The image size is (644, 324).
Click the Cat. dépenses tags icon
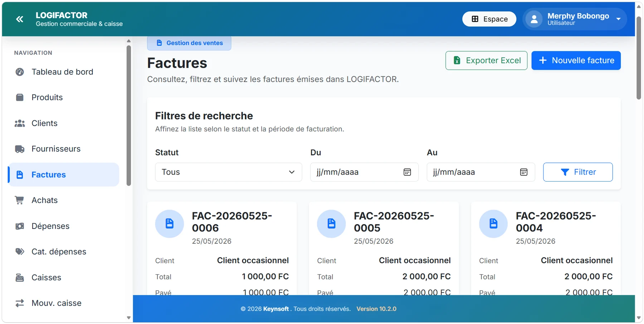tap(20, 252)
